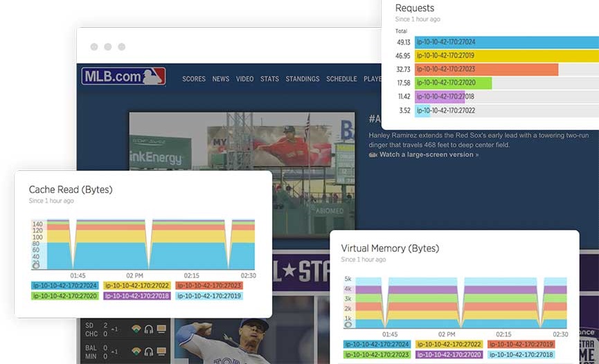Click yellow 27019 bar in Requests card
599x364 pixels.
(507, 56)
